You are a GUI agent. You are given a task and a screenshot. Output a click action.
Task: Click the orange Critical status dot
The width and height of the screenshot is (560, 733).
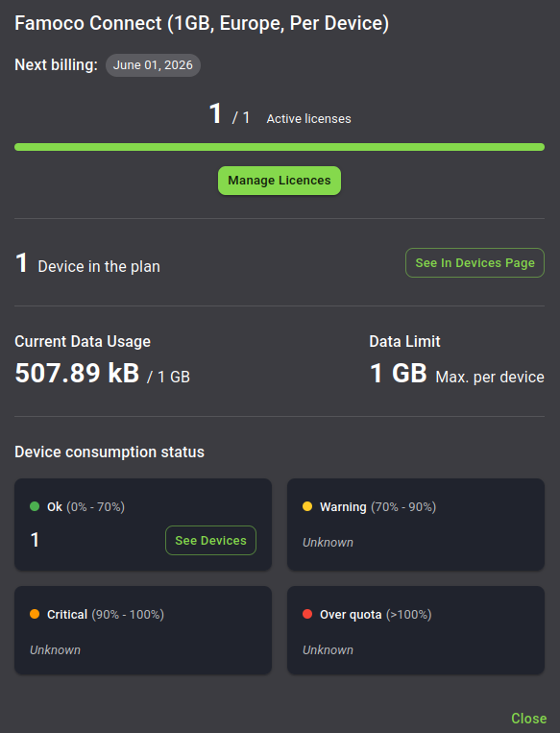pos(35,614)
